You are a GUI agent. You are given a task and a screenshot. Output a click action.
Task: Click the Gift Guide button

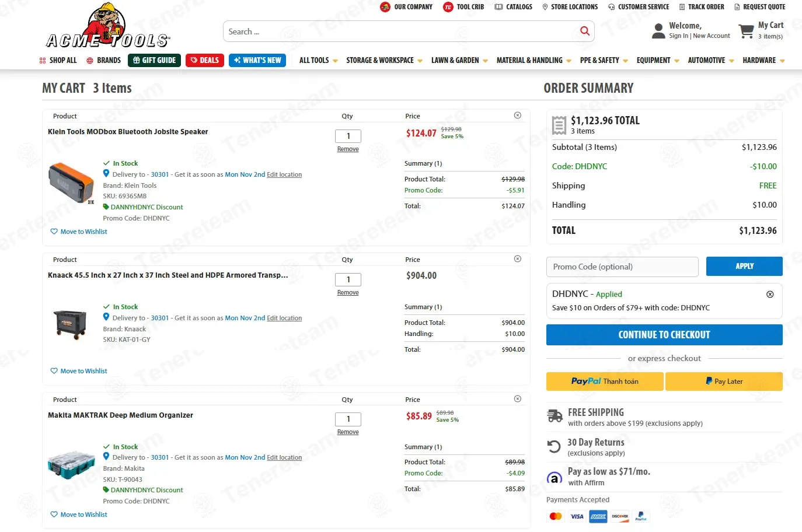154,60
